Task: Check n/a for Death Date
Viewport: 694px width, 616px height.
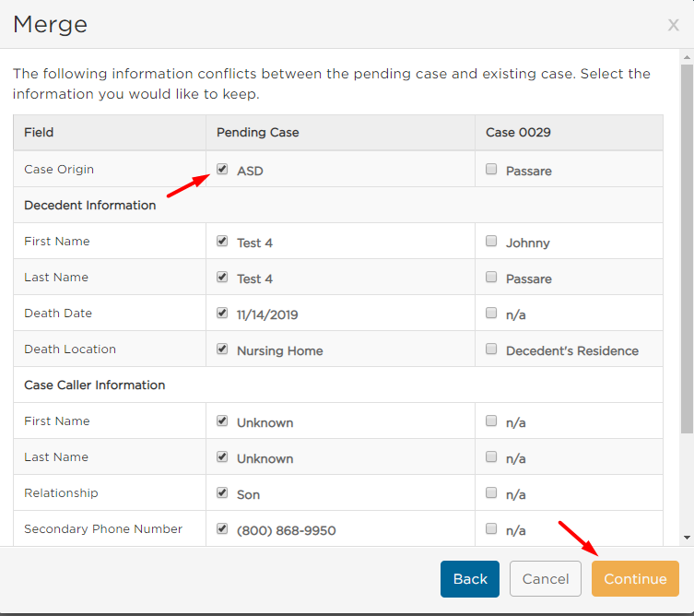Action: coord(491,313)
